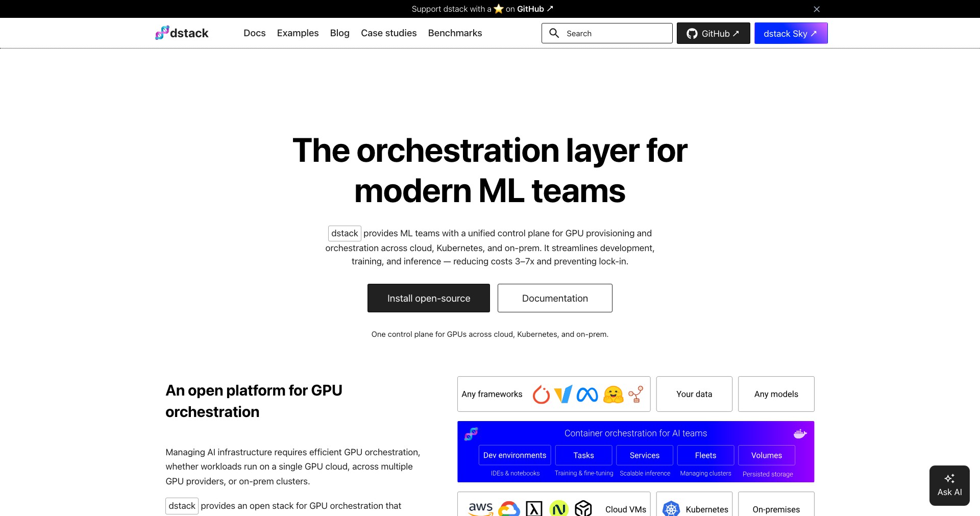Screen dimensions: 980x516
Task: Click the Hugging Face emoji icon
Action: click(613, 394)
